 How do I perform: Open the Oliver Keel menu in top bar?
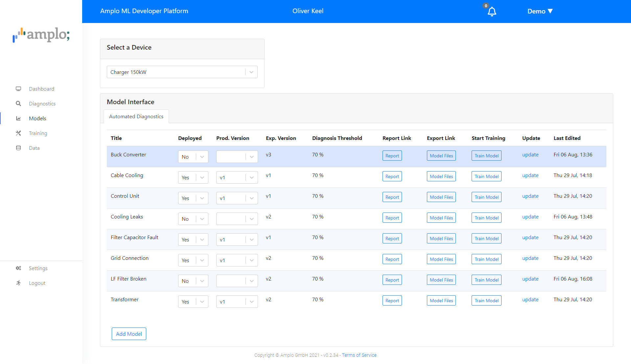point(308,11)
